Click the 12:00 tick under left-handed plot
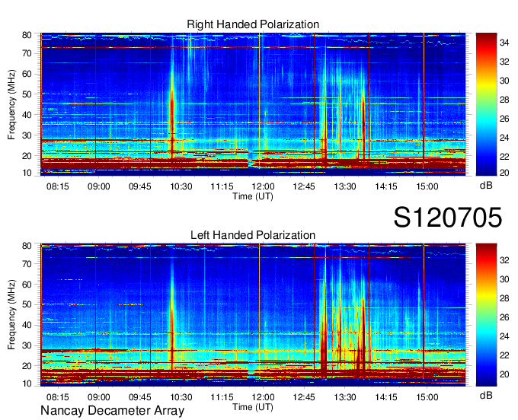 click(263, 397)
